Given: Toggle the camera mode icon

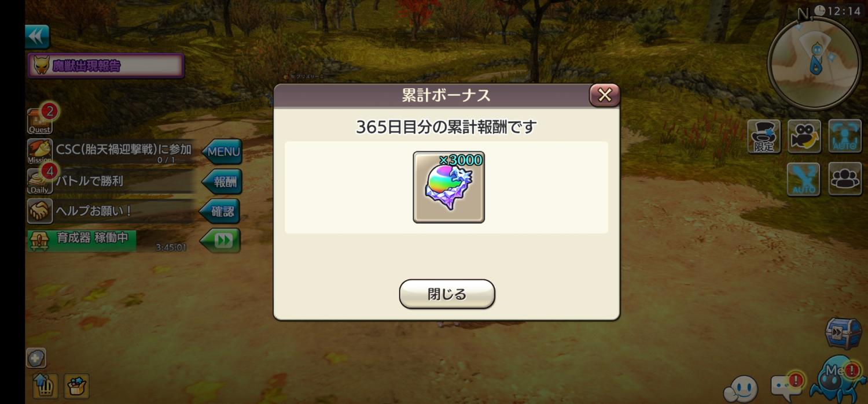Looking at the screenshot, I should pyautogui.click(x=804, y=136).
